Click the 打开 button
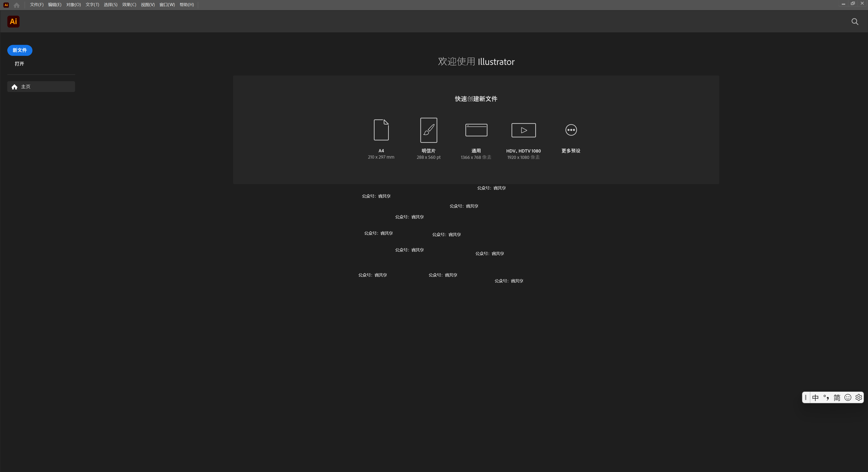 point(19,64)
